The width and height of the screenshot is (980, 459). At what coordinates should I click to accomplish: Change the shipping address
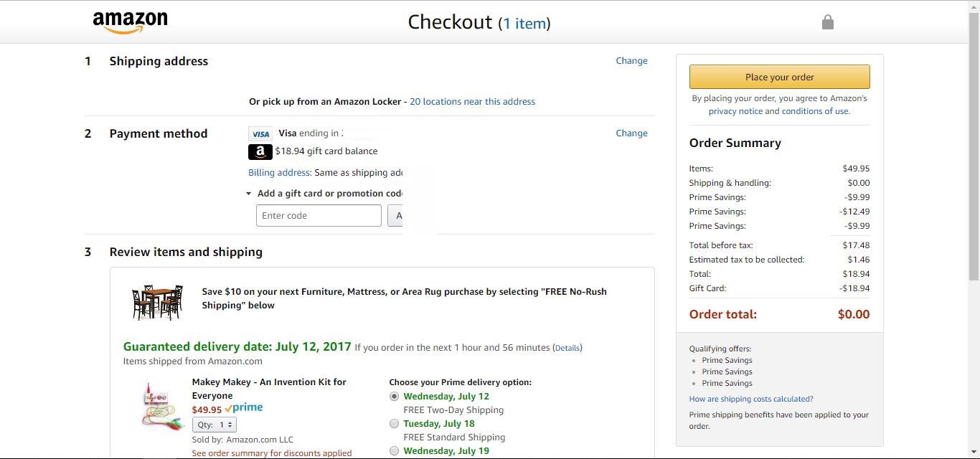click(631, 61)
